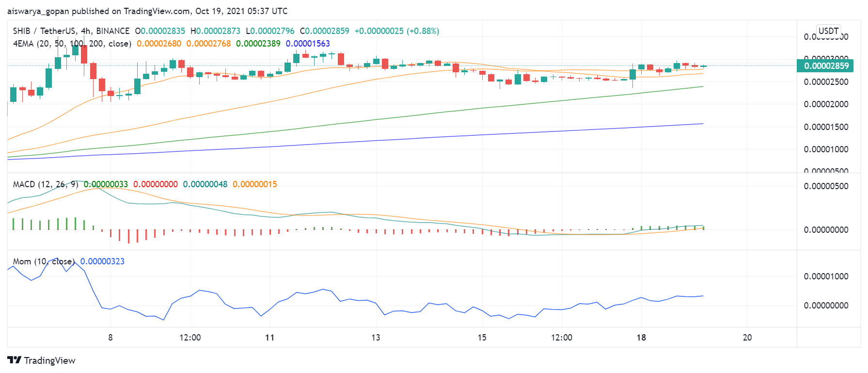
Task: Click the date label 11 on time axis
Action: pos(269,338)
